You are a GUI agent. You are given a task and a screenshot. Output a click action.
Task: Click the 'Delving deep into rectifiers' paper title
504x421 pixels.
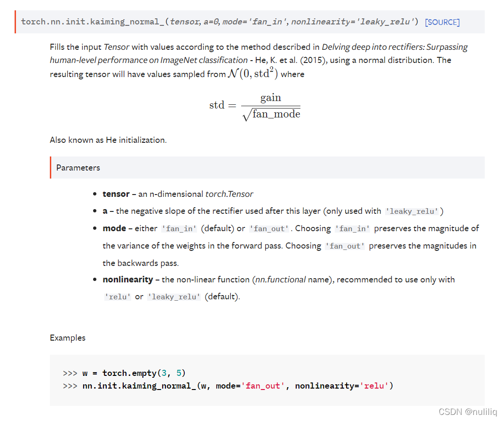coord(259,53)
